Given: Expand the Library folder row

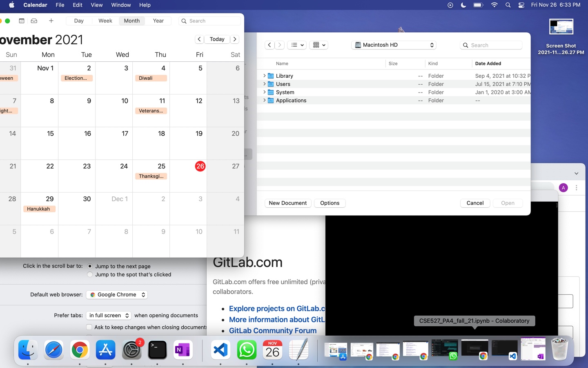Looking at the screenshot, I should tap(264, 76).
